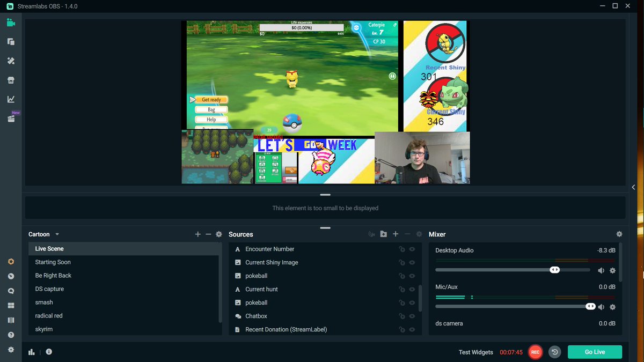Select the Starting Soon scene
This screenshot has width=644, height=362.
(x=53, y=262)
